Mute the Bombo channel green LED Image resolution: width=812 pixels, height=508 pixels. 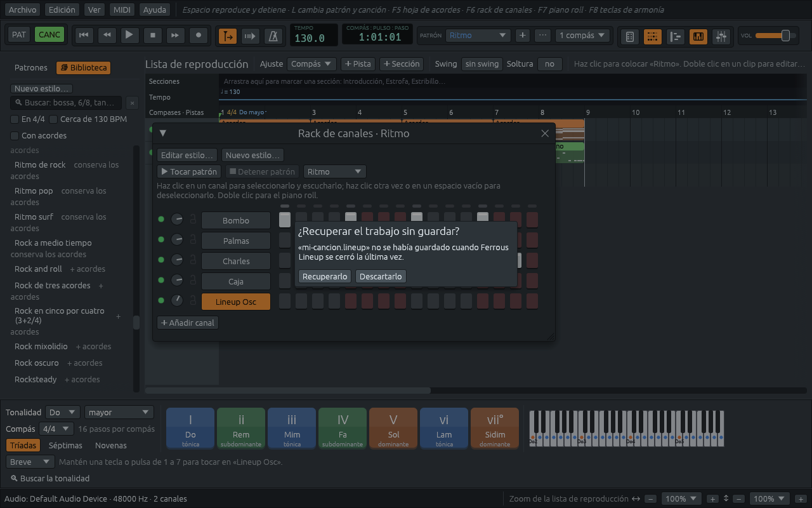coord(161,220)
